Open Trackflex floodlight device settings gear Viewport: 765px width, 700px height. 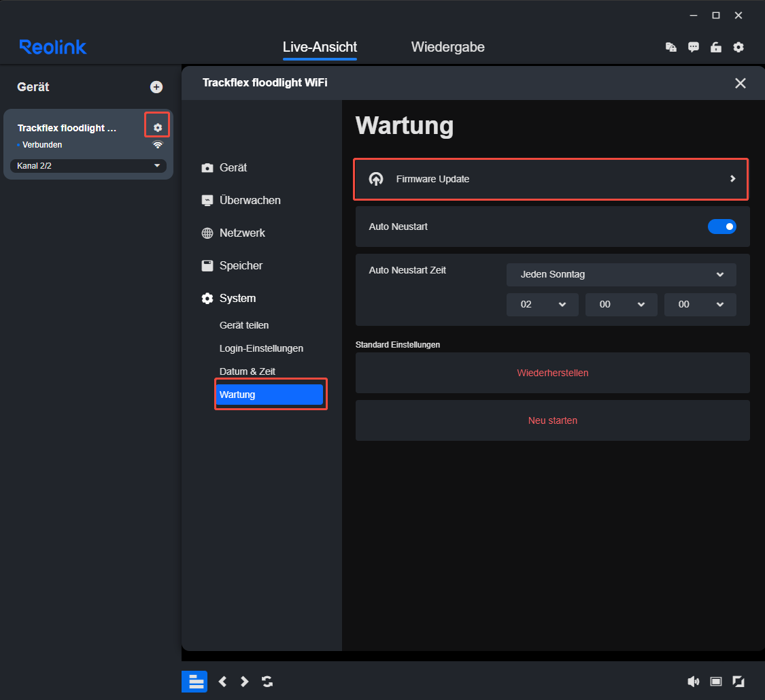click(158, 127)
